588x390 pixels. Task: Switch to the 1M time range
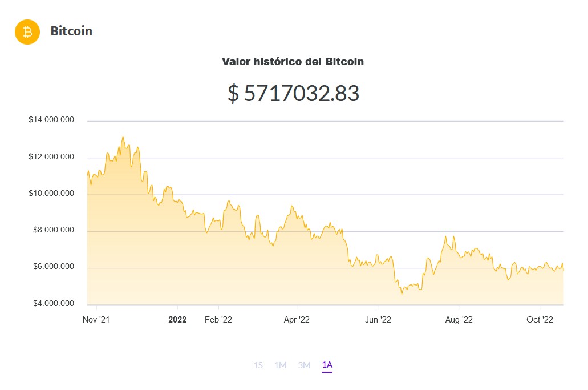point(280,365)
